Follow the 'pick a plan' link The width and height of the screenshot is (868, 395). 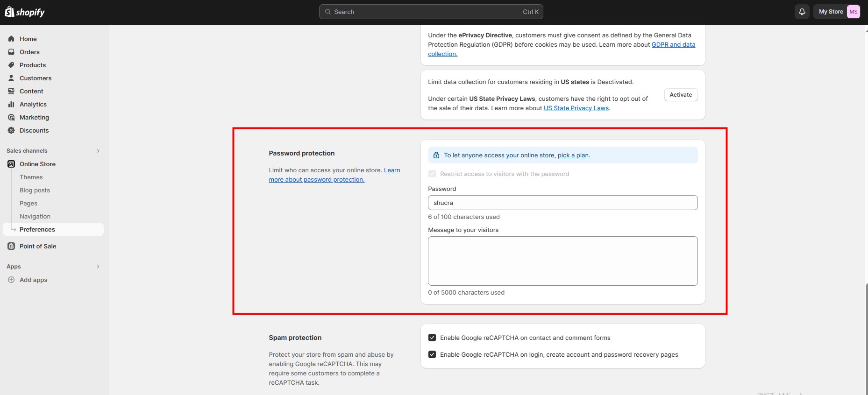[x=573, y=155]
